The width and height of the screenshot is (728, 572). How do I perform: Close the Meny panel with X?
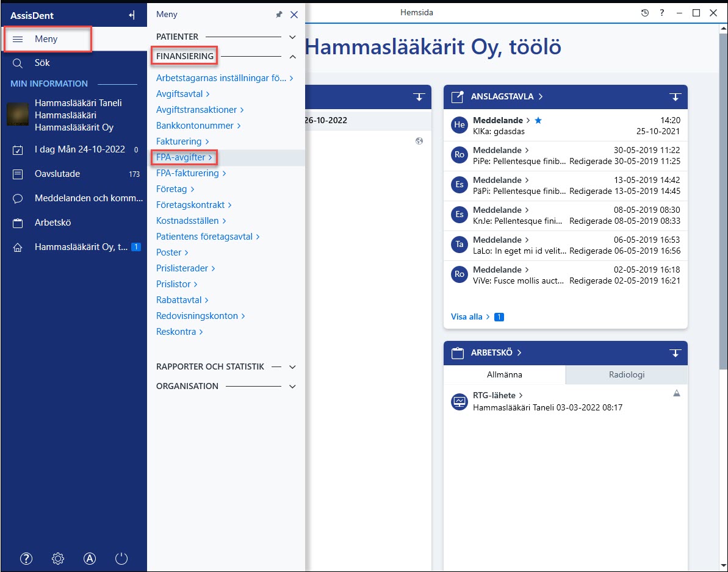(294, 15)
